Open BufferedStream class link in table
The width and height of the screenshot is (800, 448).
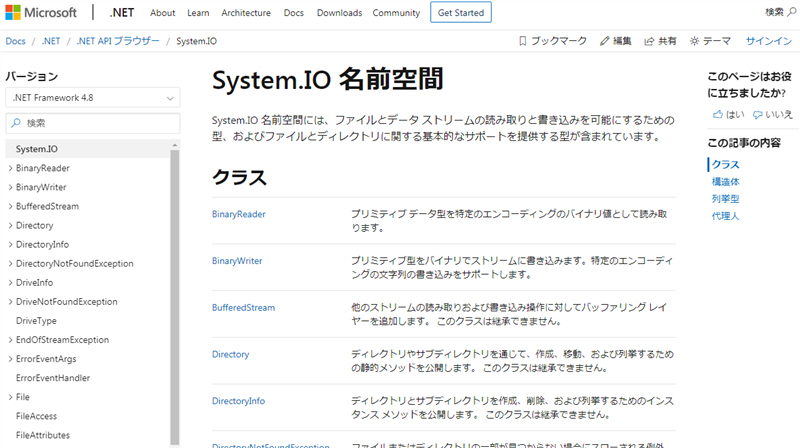point(243,308)
